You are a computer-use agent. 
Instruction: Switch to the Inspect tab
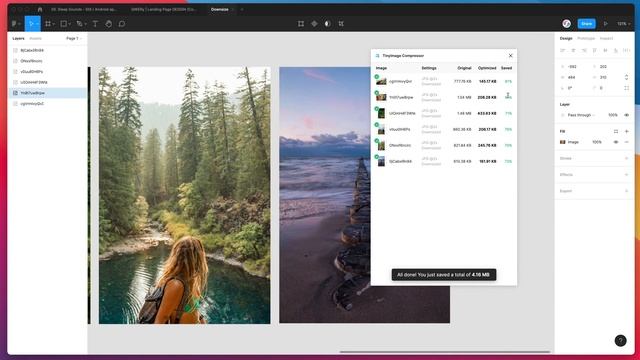coord(606,38)
